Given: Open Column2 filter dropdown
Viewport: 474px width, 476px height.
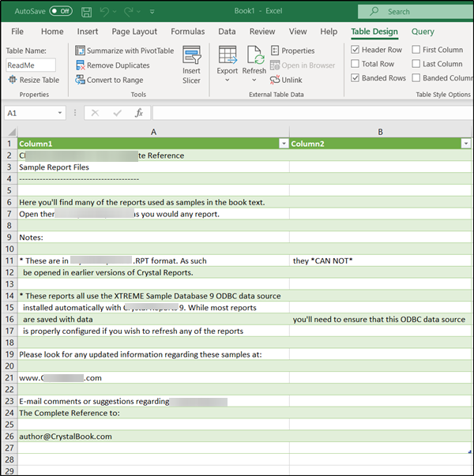Looking at the screenshot, I should [x=465, y=144].
